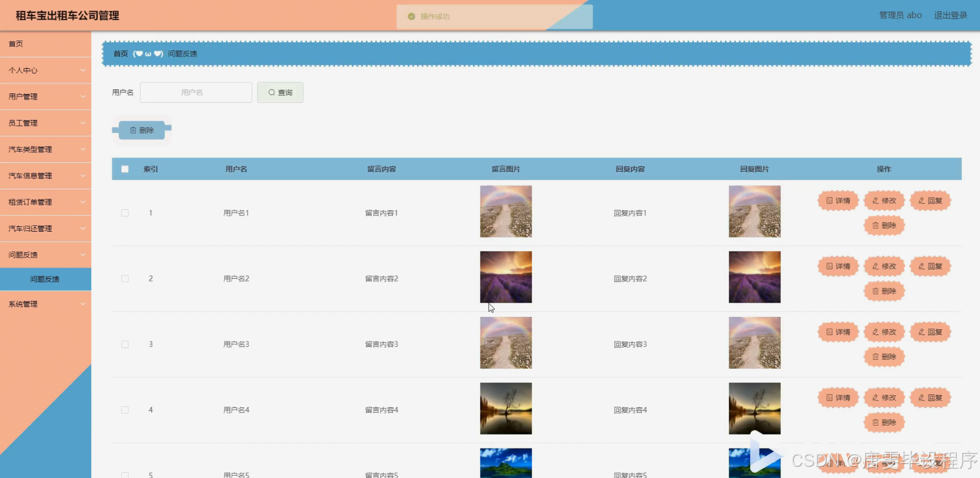Expand the 汽车类型管理 sidebar menu
This screenshot has width=980, height=478.
pos(45,150)
